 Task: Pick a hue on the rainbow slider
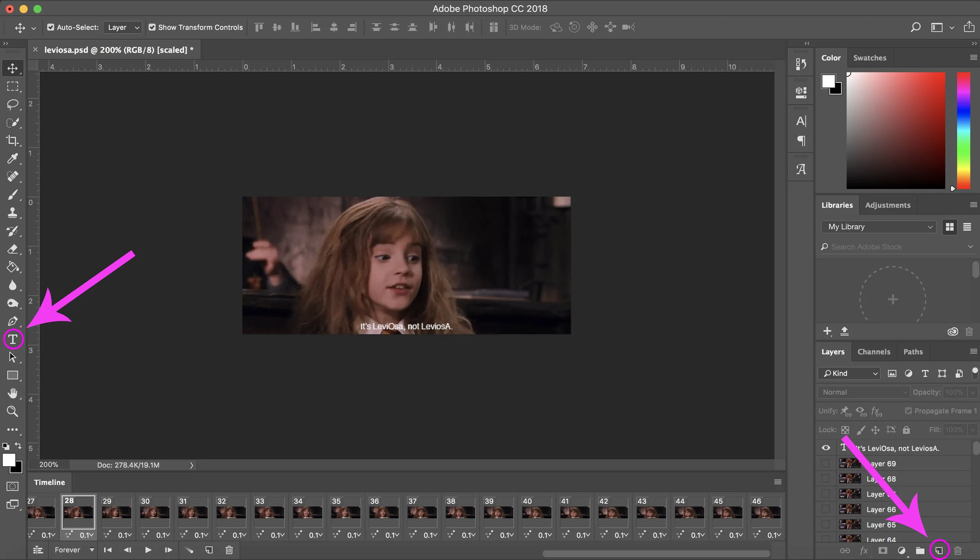point(964,131)
